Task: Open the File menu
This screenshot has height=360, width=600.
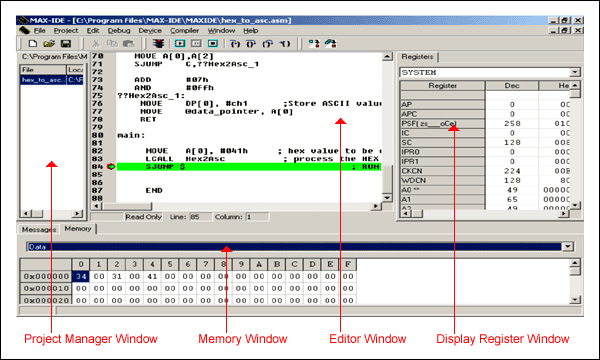Action: click(39, 31)
